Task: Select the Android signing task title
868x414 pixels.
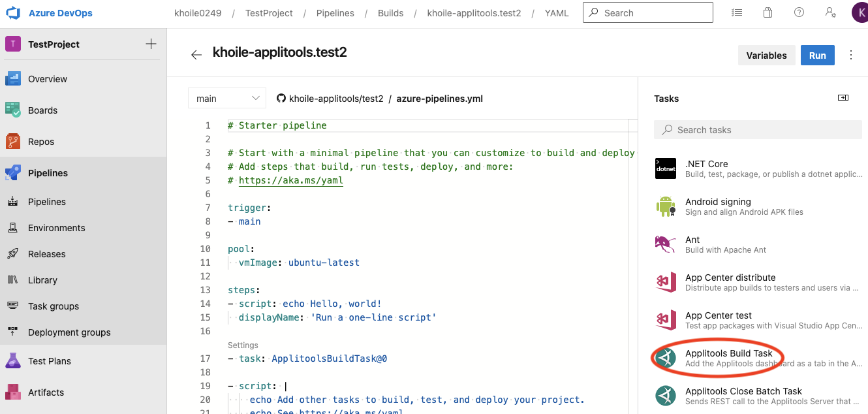Action: 718,202
